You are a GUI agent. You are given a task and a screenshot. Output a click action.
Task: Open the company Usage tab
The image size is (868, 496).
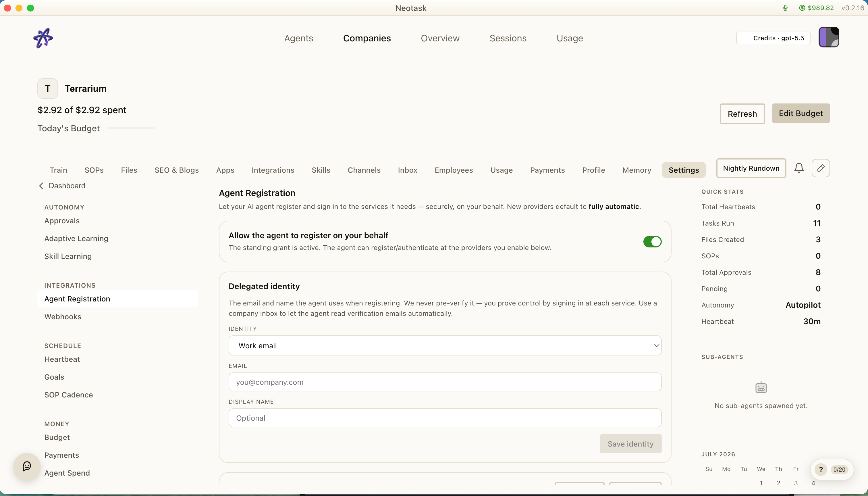[x=501, y=170]
